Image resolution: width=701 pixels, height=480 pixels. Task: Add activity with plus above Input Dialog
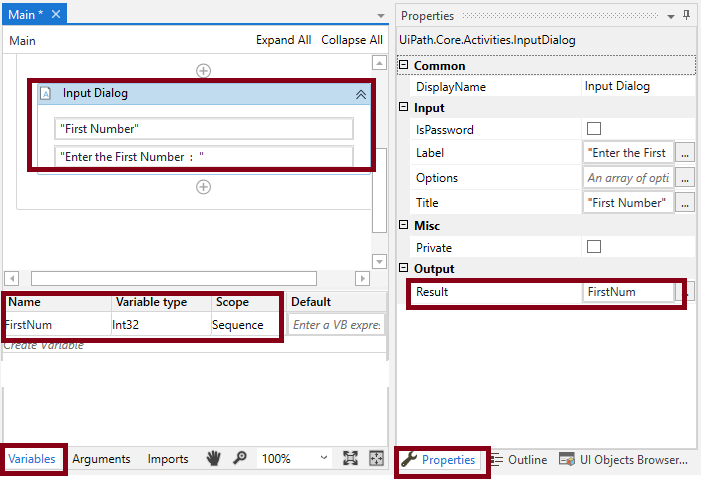pos(203,70)
